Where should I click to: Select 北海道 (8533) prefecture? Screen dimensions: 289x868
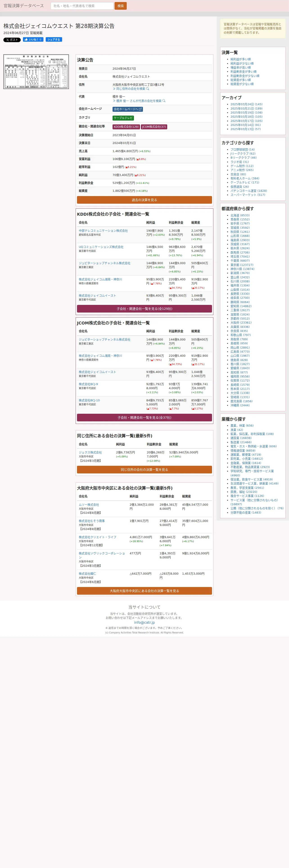coord(240,215)
